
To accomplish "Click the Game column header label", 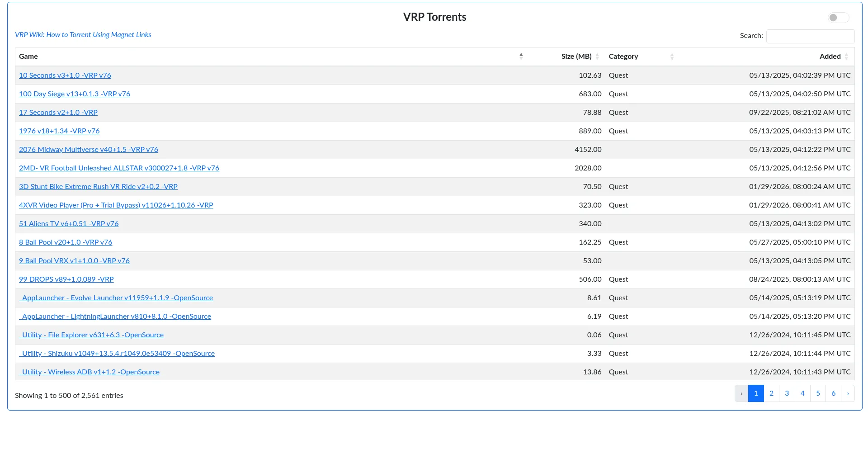I will point(28,57).
